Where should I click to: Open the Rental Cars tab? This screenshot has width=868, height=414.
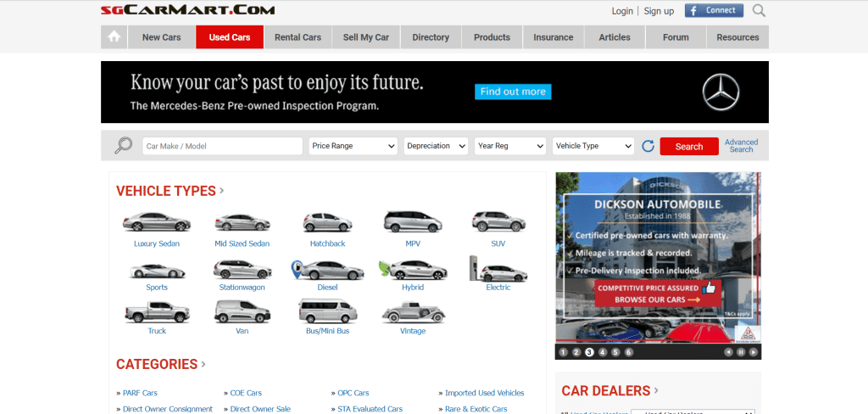click(x=298, y=37)
